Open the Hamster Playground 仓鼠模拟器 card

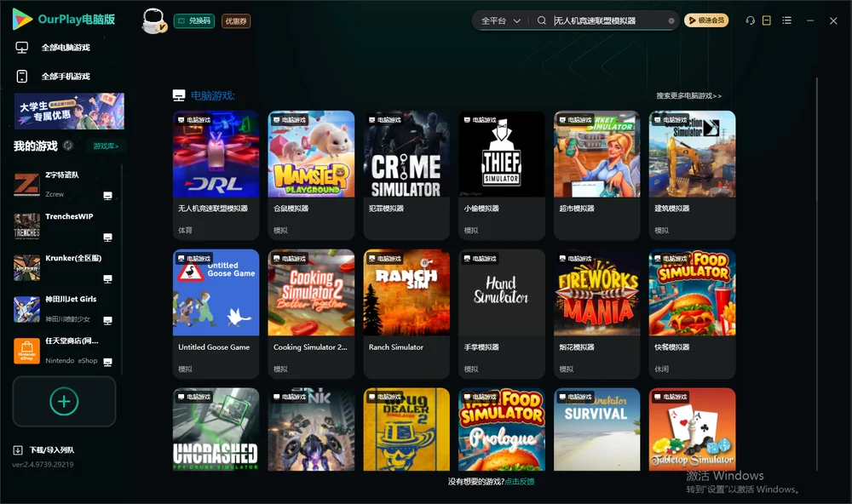click(x=311, y=175)
